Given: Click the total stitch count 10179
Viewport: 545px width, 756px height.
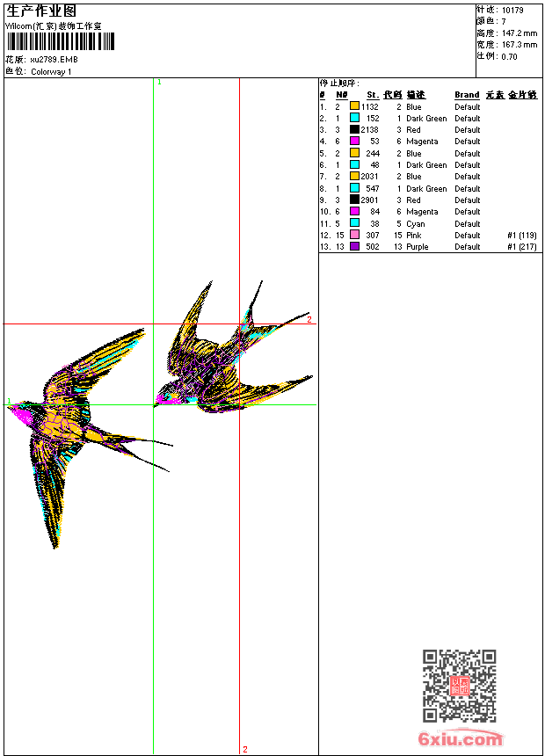Looking at the screenshot, I should coord(512,11).
